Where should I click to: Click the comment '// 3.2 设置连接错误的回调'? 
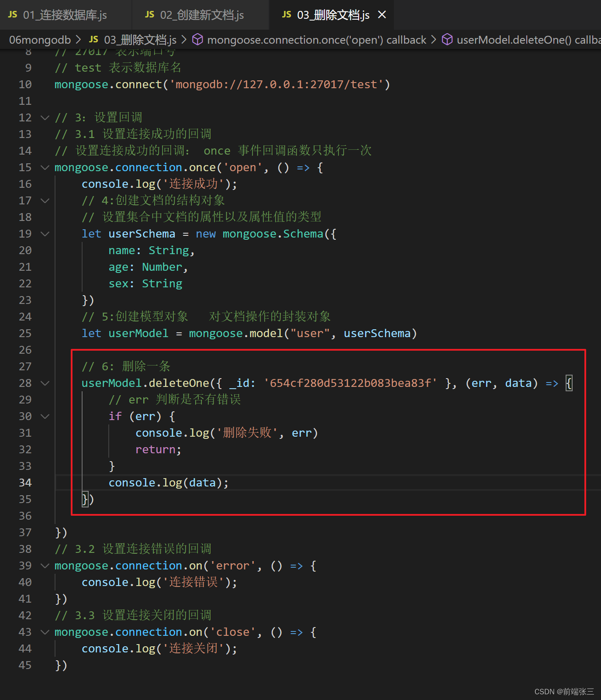[x=133, y=549]
